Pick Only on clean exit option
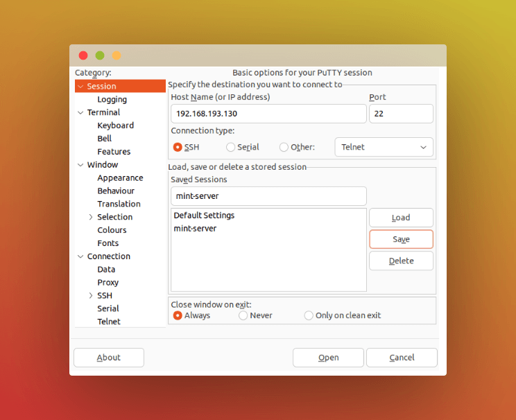516x420 pixels. pos(309,315)
